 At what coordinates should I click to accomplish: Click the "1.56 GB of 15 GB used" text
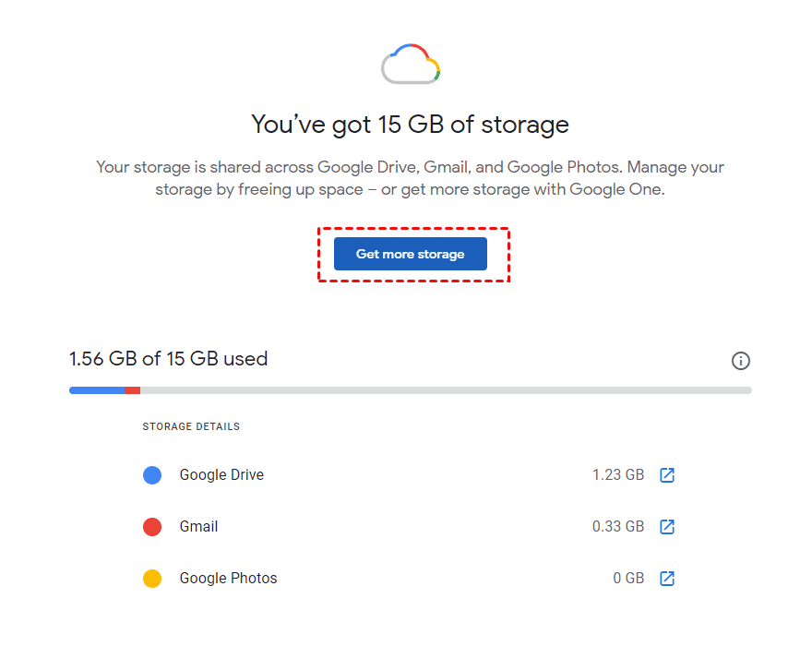(x=168, y=358)
